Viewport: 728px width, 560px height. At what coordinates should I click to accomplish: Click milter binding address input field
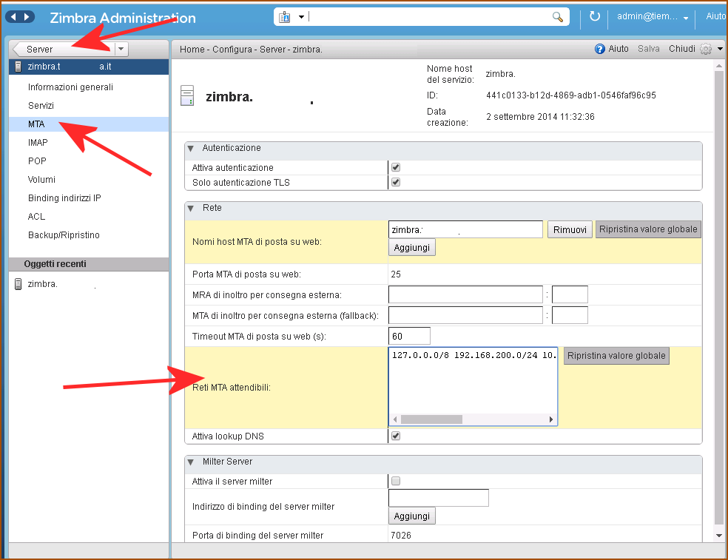(439, 498)
